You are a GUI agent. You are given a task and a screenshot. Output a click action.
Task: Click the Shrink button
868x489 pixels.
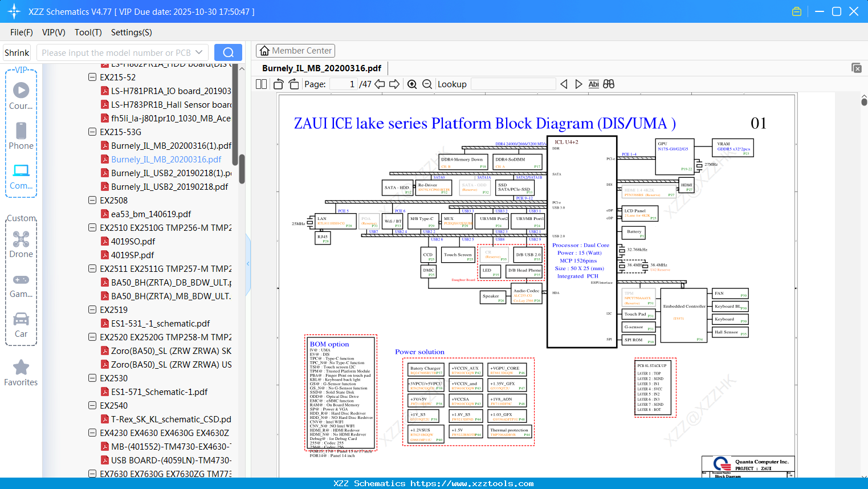[17, 52]
